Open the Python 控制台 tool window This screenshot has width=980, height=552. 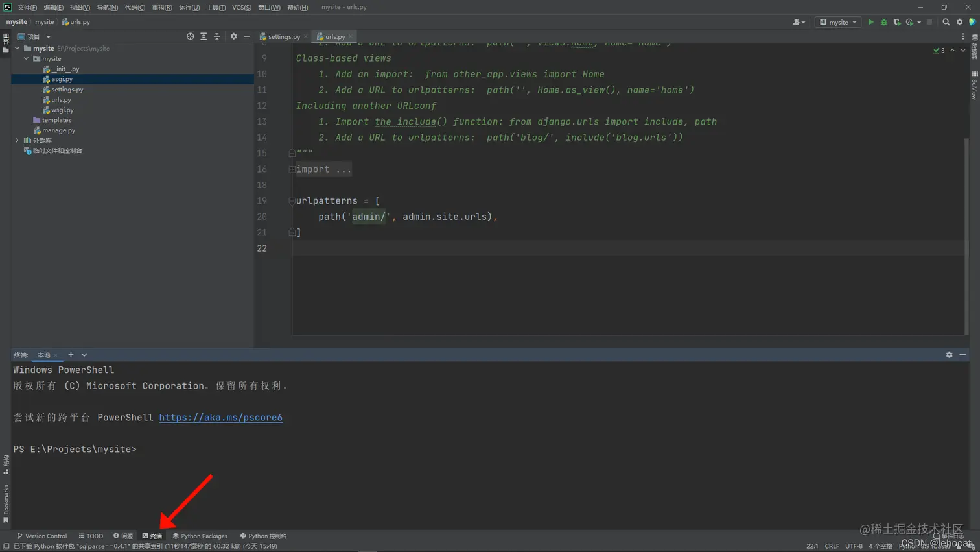point(263,536)
